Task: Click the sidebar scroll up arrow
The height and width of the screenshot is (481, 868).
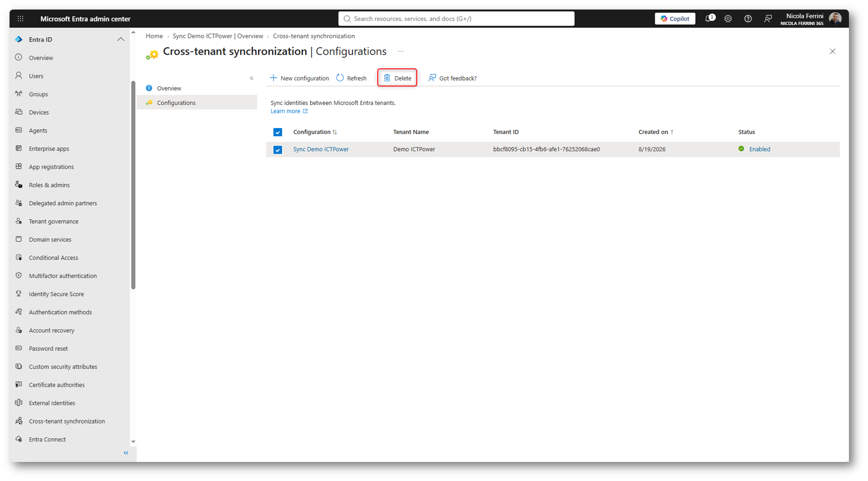Action: [133, 33]
